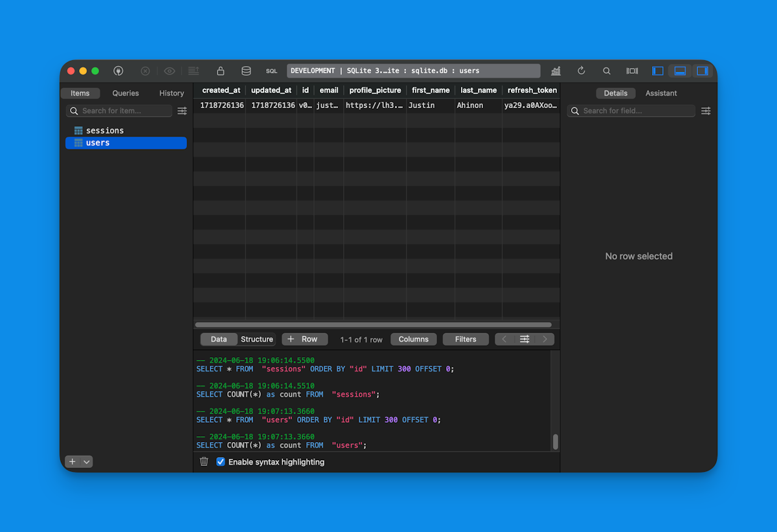Add a new record with the Row button

(304, 338)
